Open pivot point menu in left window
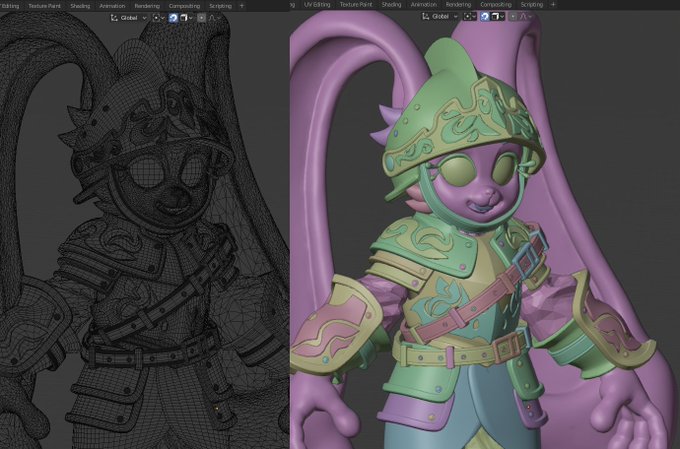This screenshot has width=680, height=449. (159, 18)
